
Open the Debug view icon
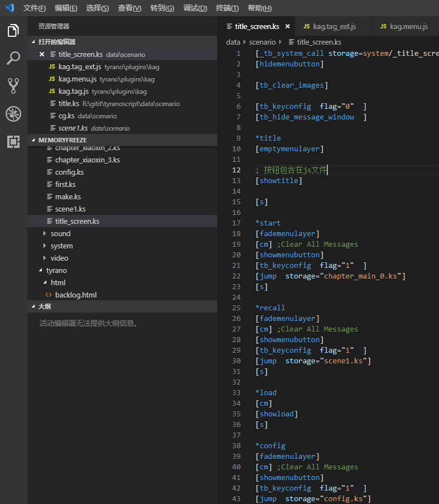click(13, 114)
